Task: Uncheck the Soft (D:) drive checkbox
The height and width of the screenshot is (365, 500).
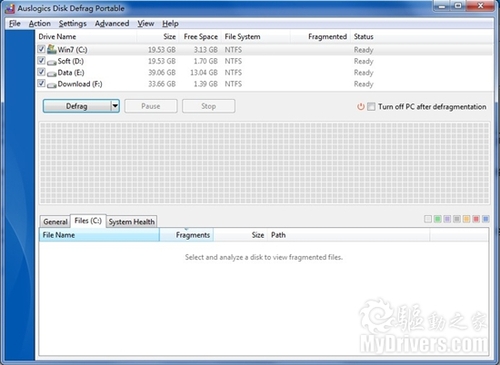Action: pyautogui.click(x=41, y=61)
